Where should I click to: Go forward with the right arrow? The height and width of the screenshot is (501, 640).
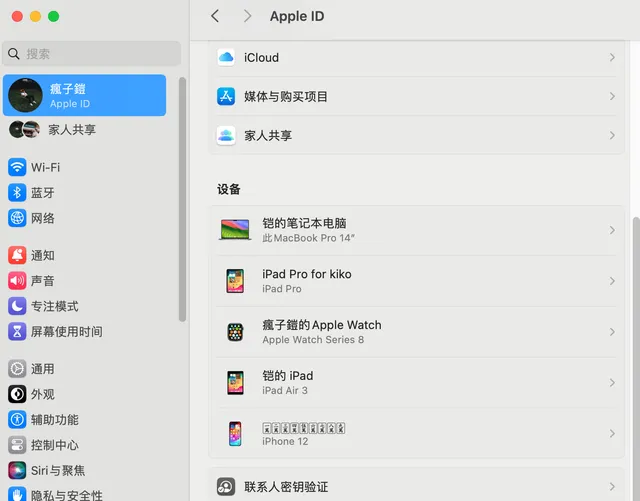click(x=247, y=16)
